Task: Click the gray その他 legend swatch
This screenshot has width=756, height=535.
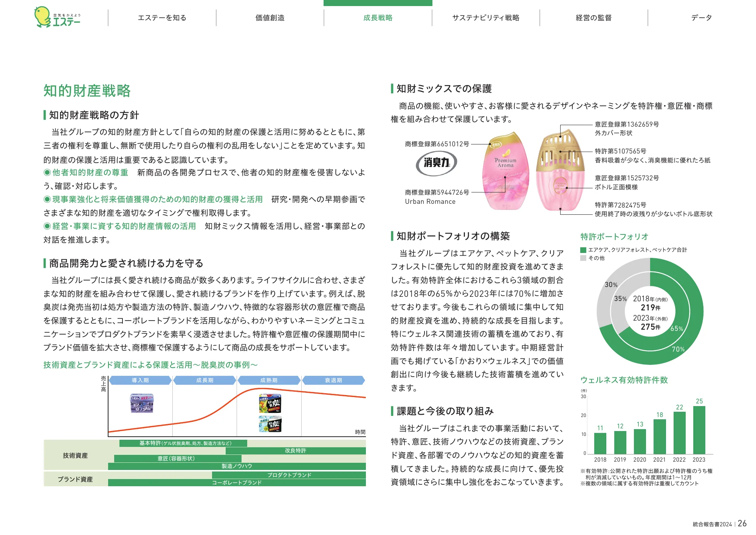Action: click(x=583, y=258)
